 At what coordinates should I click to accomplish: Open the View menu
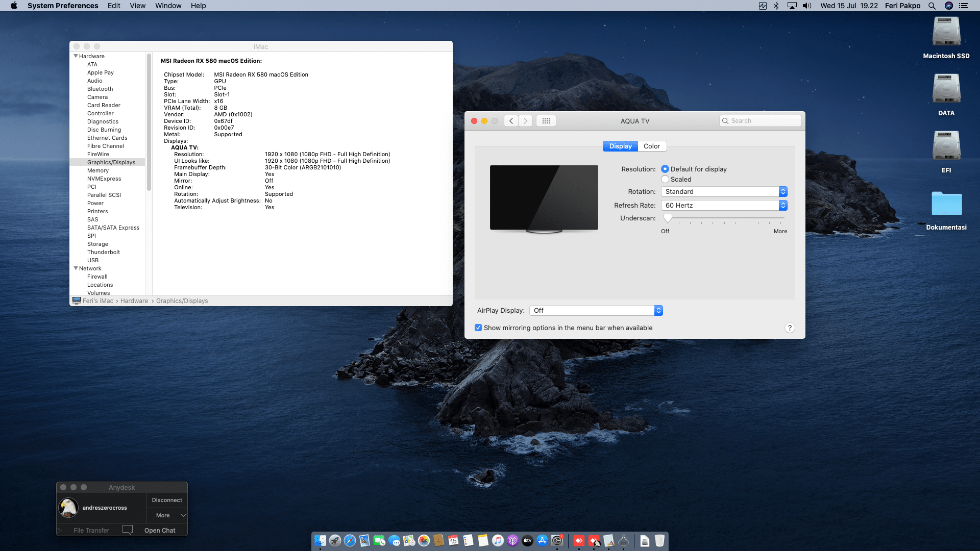pyautogui.click(x=137, y=6)
